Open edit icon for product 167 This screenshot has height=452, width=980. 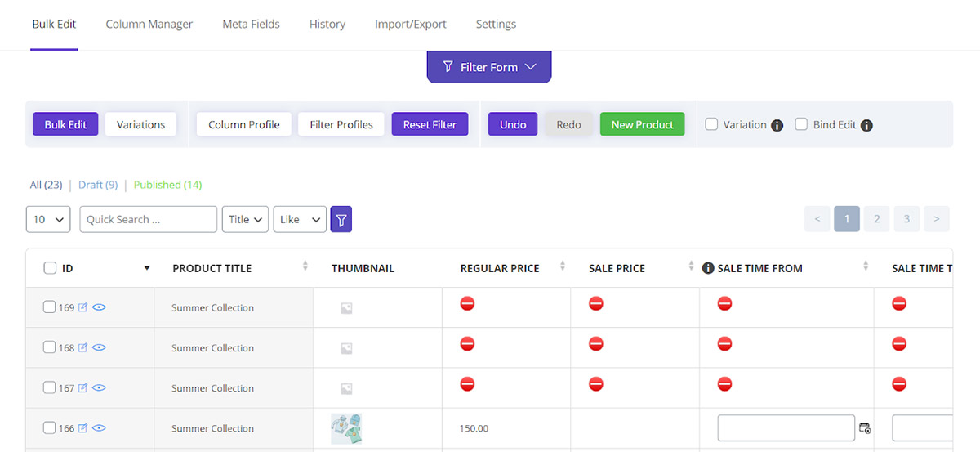[x=82, y=388]
